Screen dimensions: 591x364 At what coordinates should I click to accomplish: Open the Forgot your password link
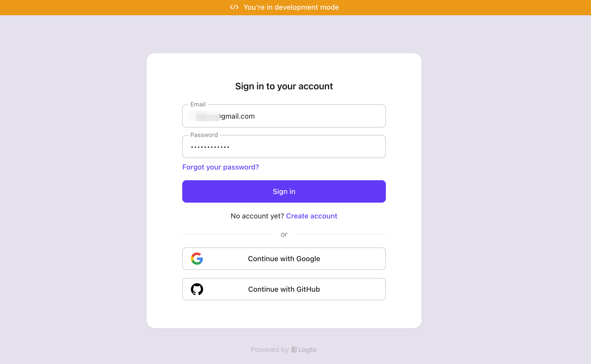pyautogui.click(x=221, y=167)
